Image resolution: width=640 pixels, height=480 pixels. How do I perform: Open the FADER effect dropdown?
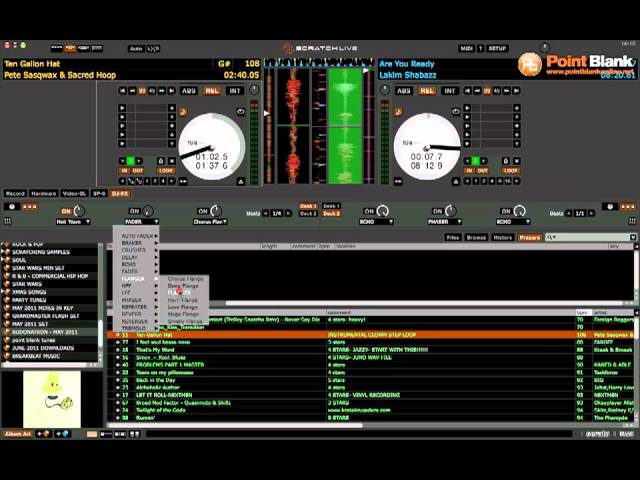click(x=141, y=222)
